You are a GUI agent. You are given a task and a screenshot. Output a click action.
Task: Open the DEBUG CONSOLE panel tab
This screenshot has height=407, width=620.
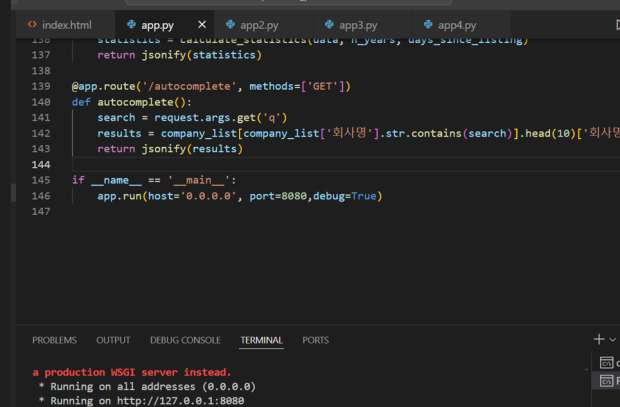pyautogui.click(x=185, y=340)
